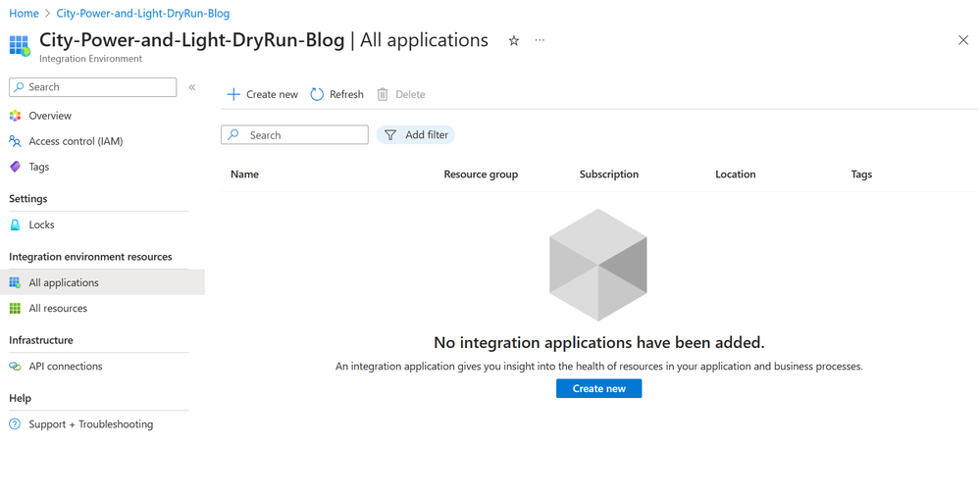Screen dimensions: 980x496
Task: Open Access control (IAM)
Action: [x=76, y=141]
